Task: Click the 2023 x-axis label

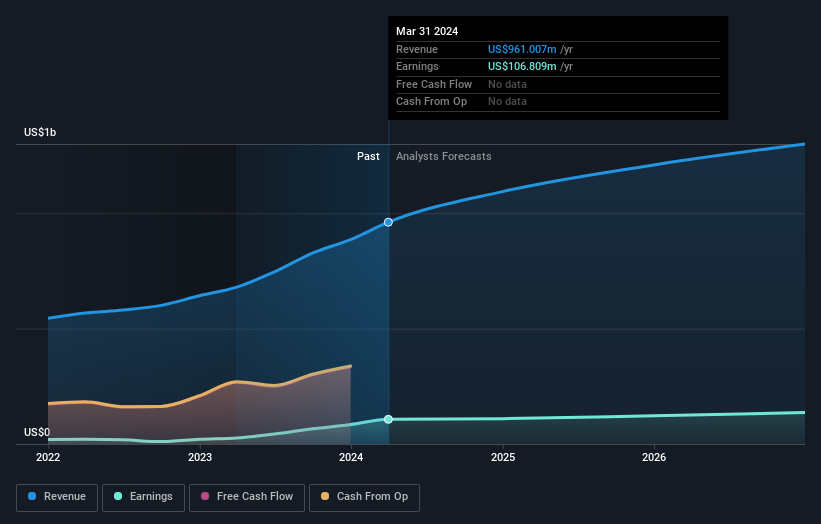Action: [200, 457]
